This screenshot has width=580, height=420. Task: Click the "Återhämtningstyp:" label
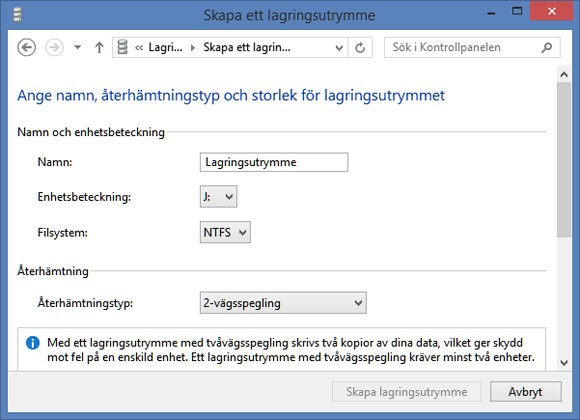pyautogui.click(x=85, y=303)
